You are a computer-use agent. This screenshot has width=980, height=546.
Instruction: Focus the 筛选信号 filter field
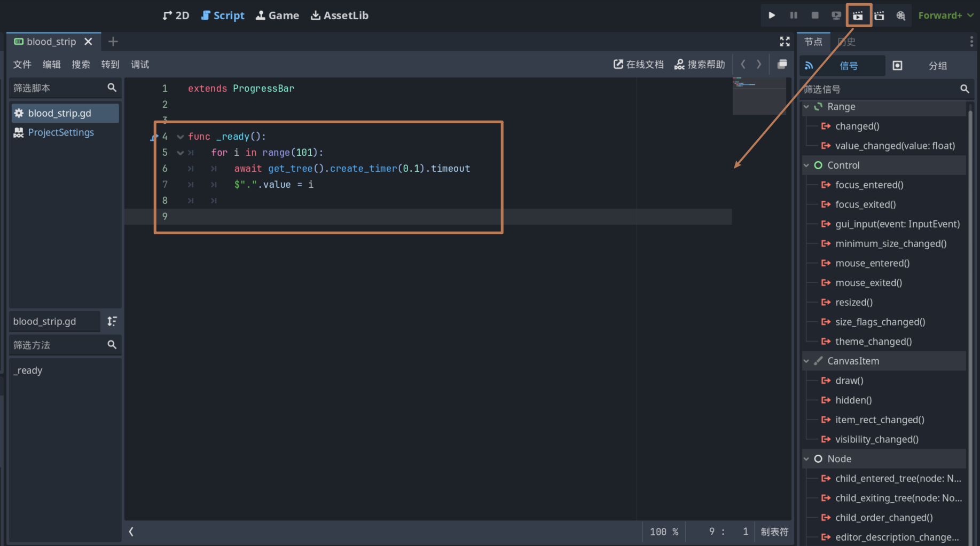click(887, 89)
